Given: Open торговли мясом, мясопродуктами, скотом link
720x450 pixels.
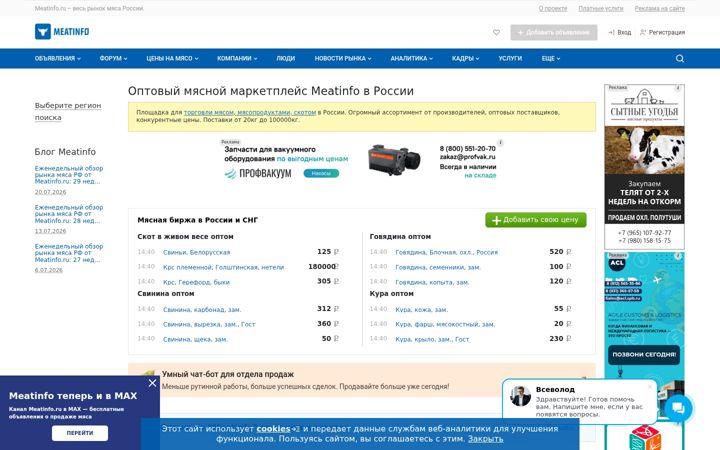Looking at the screenshot, I should (x=250, y=112).
